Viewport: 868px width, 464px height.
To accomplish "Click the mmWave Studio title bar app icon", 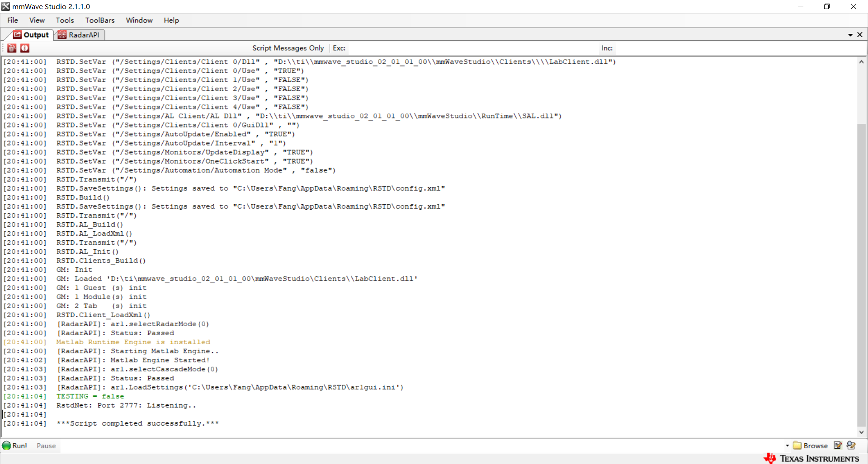I will [x=5, y=6].
